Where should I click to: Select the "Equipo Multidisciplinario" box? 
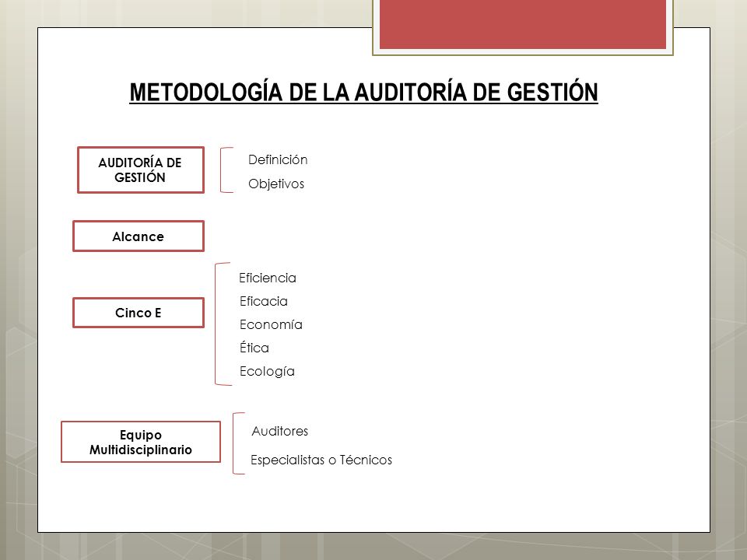coord(141,442)
